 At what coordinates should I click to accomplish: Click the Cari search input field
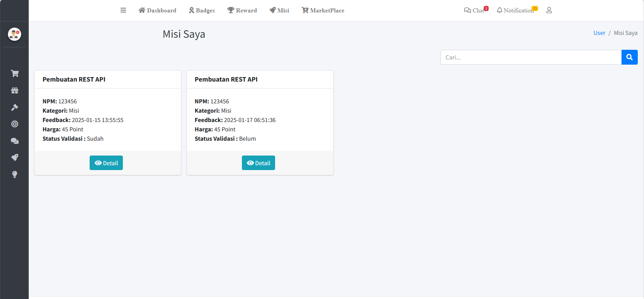coord(531,57)
